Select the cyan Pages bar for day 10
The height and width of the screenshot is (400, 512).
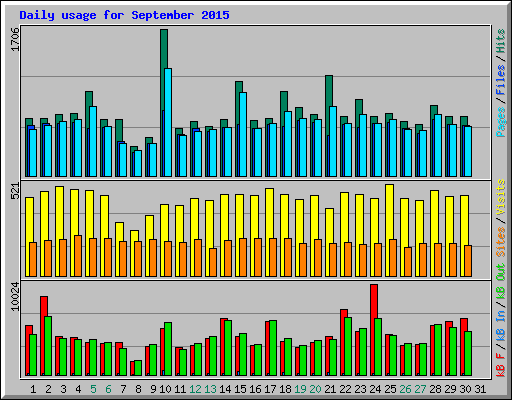[168, 122]
